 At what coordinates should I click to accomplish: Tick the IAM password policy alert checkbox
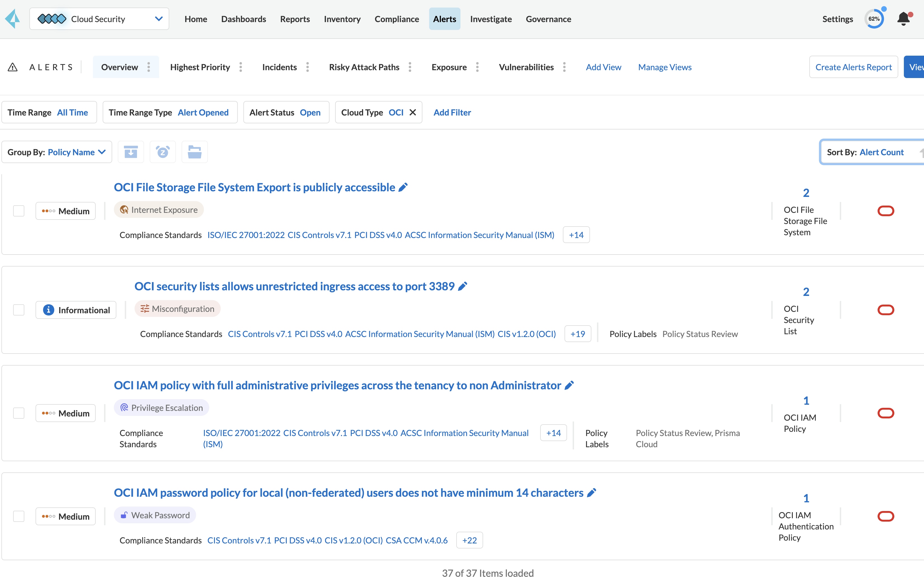point(19,516)
